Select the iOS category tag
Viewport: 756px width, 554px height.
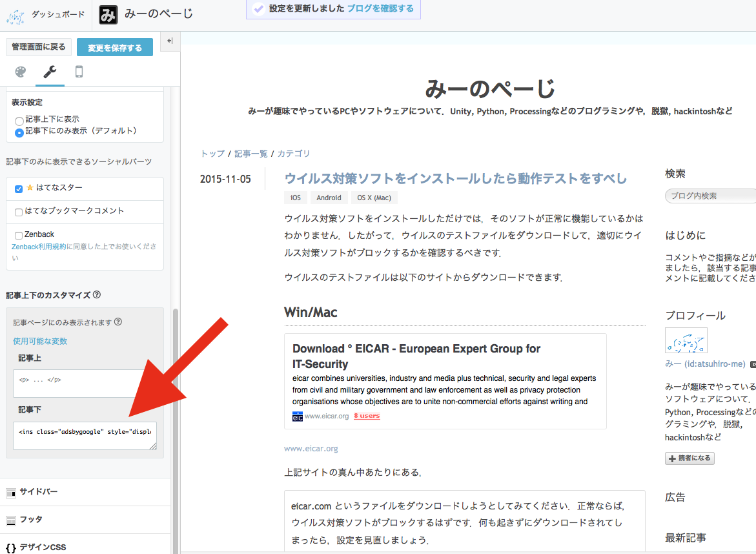pos(295,198)
